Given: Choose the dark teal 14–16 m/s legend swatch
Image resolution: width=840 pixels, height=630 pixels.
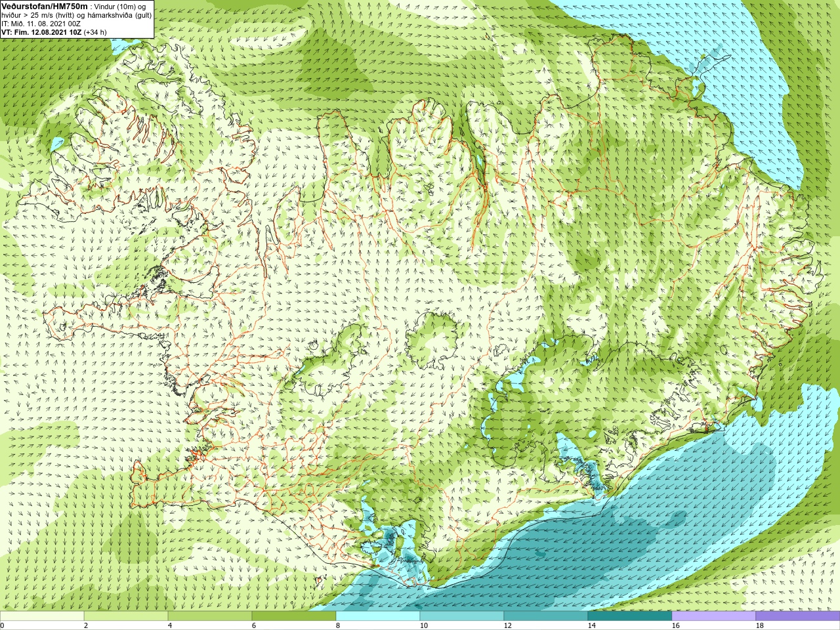Looking at the screenshot, I should point(630,616).
